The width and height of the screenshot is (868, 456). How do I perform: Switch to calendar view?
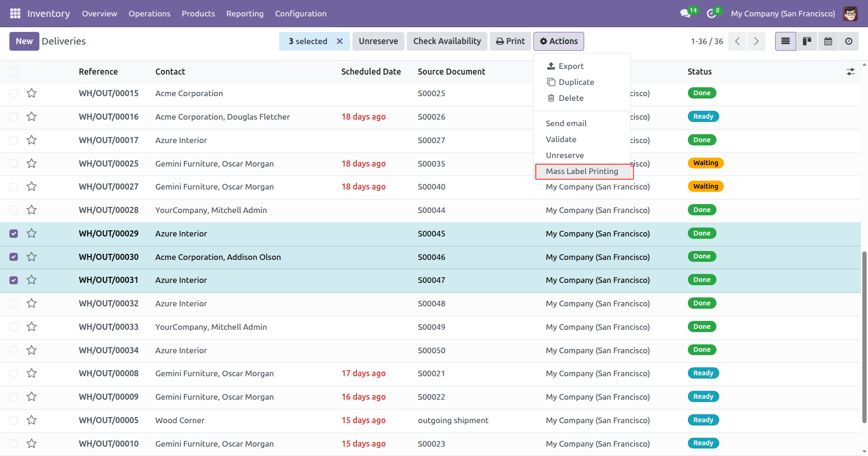pyautogui.click(x=828, y=41)
